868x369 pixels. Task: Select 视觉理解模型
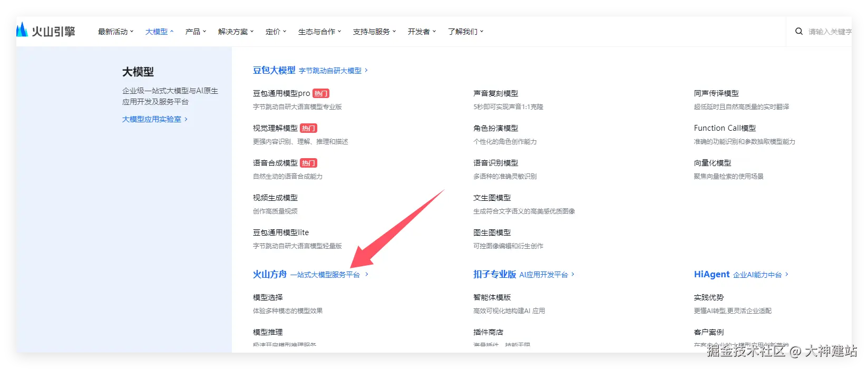pos(275,128)
